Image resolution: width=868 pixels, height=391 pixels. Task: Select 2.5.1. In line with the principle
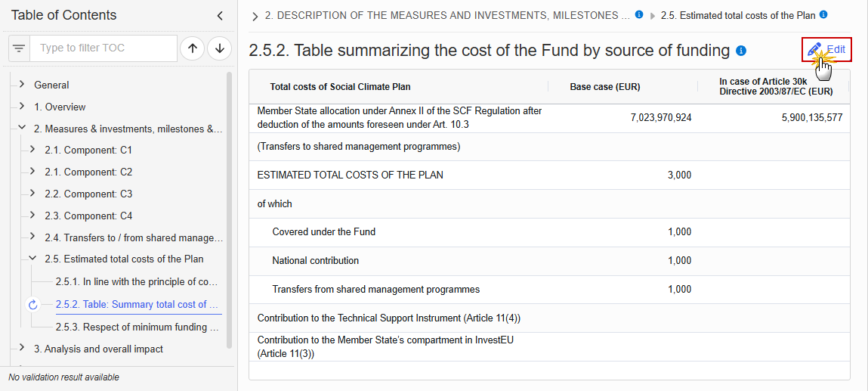(x=137, y=281)
